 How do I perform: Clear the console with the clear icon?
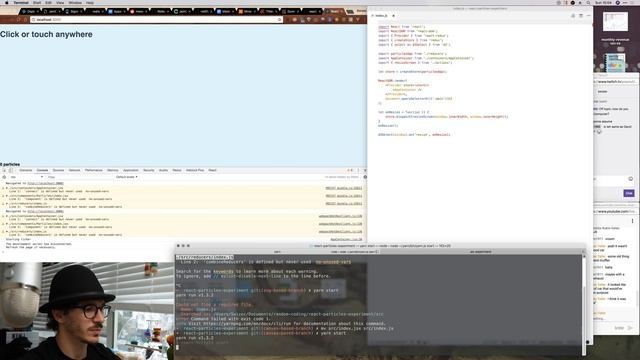pyautogui.click(x=4, y=177)
